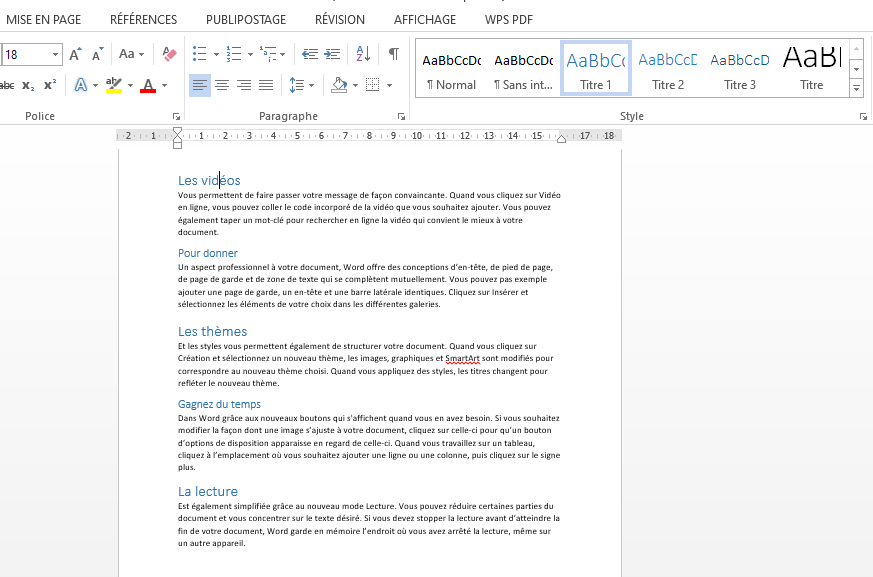Click the first line indent ruler marker
The image size is (873, 577).
tap(177, 131)
